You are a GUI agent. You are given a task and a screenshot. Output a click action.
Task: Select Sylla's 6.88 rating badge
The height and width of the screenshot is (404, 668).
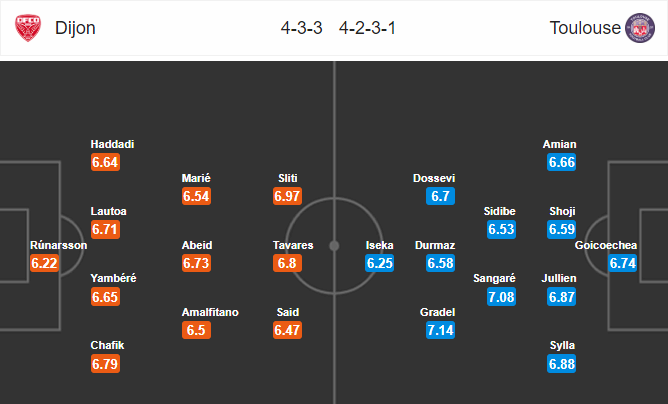coord(562,364)
